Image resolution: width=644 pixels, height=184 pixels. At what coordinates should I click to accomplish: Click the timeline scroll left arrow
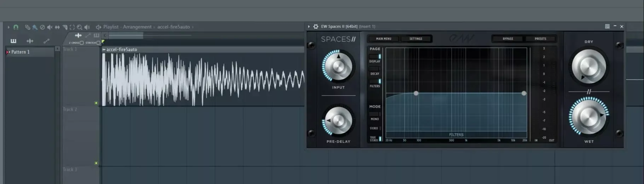click(105, 35)
